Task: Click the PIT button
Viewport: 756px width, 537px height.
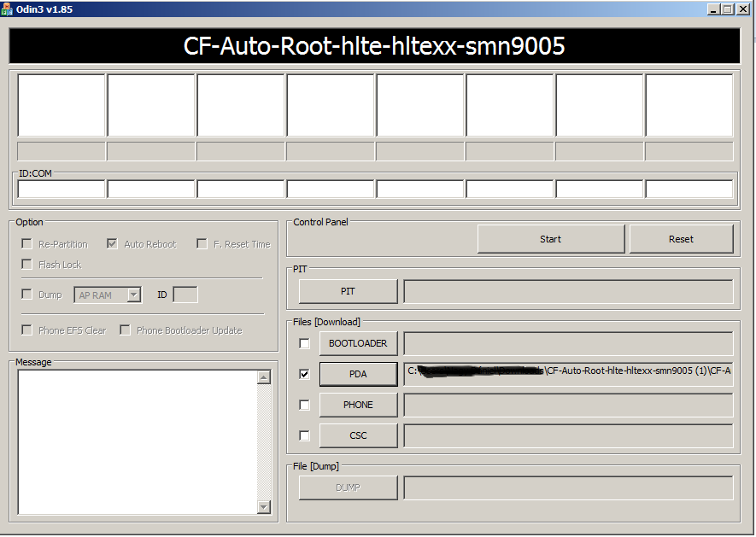Action: (349, 291)
